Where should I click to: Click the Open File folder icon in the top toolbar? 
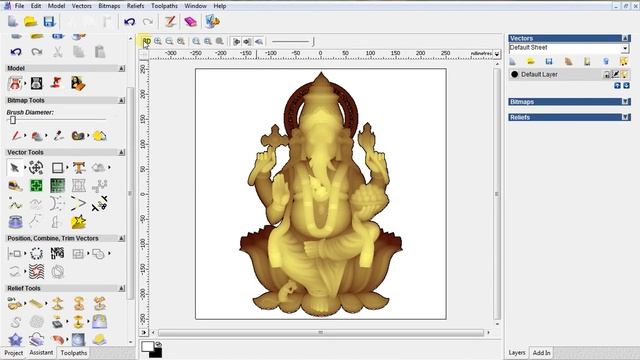coord(31,21)
